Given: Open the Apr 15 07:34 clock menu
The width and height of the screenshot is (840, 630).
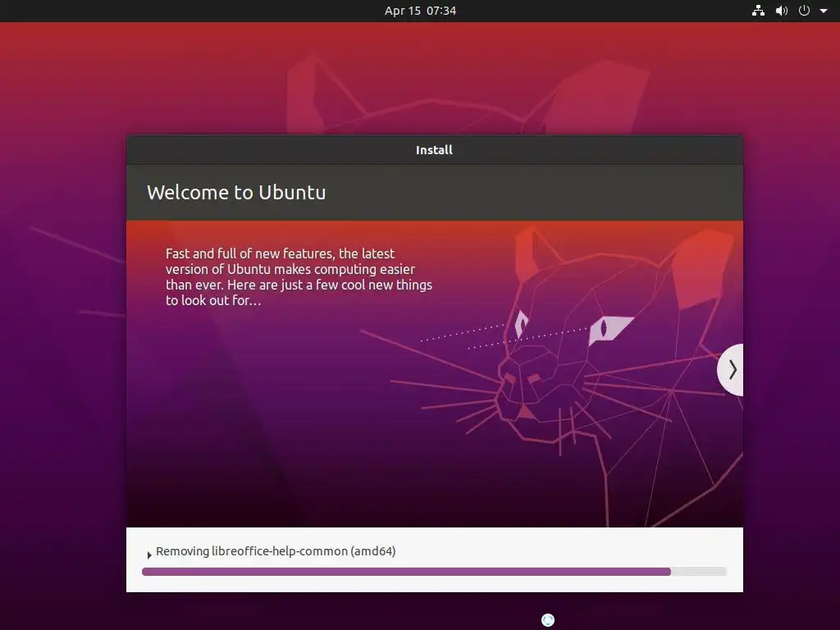Looking at the screenshot, I should (420, 11).
